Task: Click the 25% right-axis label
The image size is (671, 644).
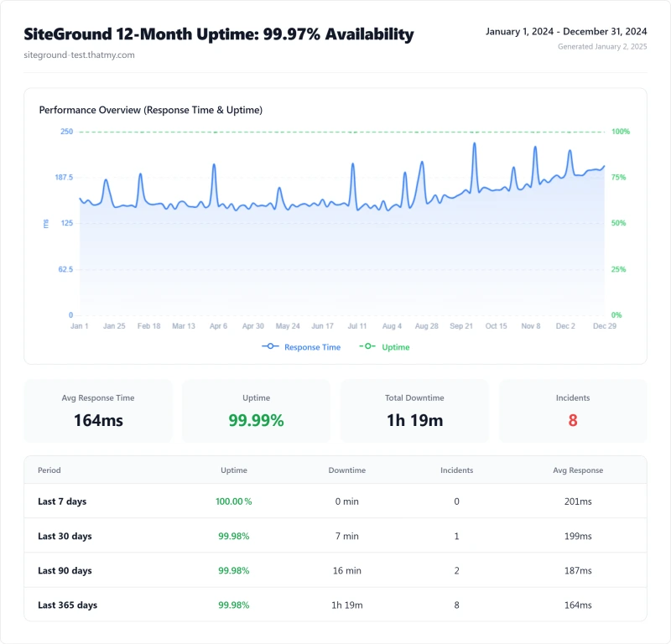Action: [618, 269]
